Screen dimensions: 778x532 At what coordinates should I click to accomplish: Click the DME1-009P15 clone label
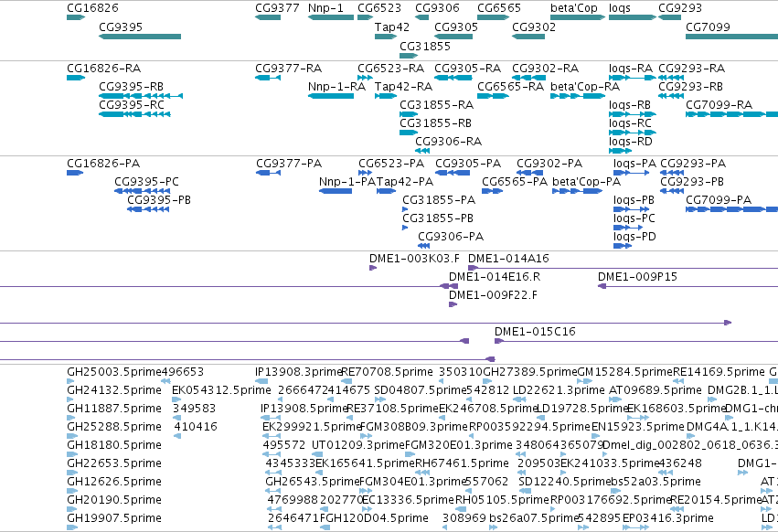pos(637,277)
